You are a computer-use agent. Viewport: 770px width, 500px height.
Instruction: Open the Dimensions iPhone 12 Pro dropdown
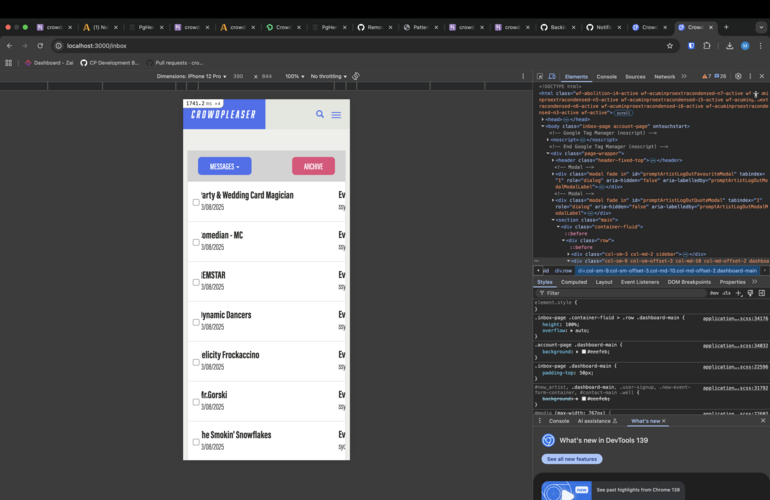coord(193,76)
